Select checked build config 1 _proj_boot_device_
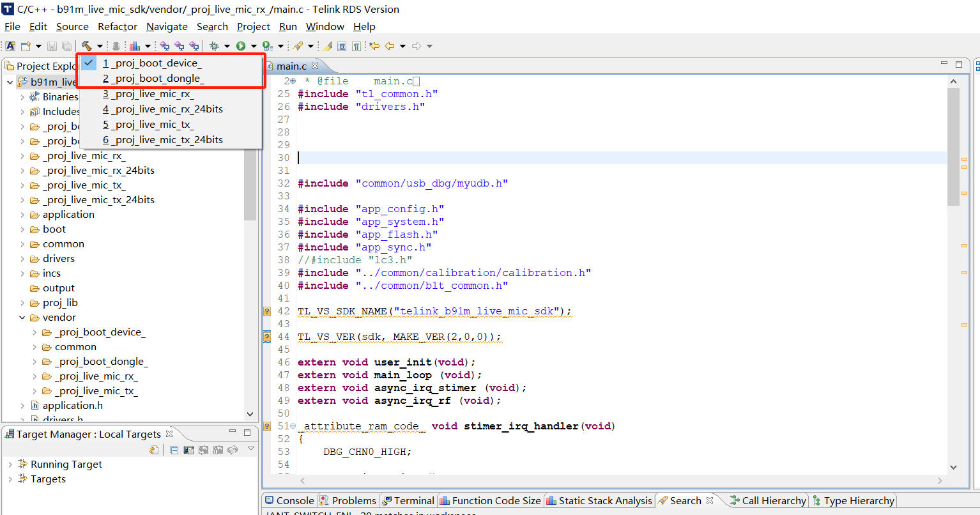 pos(152,63)
